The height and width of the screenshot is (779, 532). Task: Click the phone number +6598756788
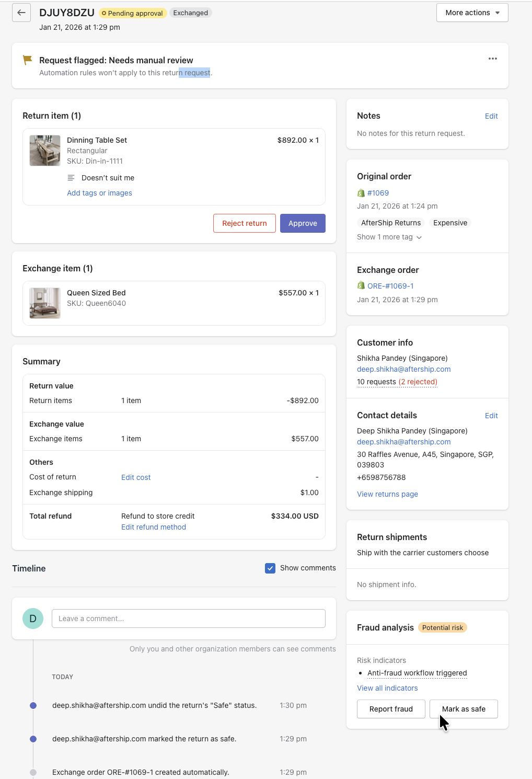[x=381, y=477]
